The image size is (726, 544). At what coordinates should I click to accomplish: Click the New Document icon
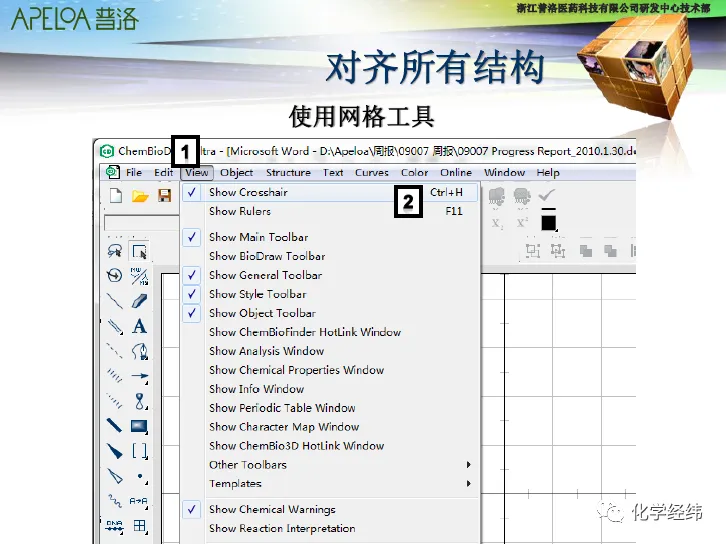(x=116, y=196)
